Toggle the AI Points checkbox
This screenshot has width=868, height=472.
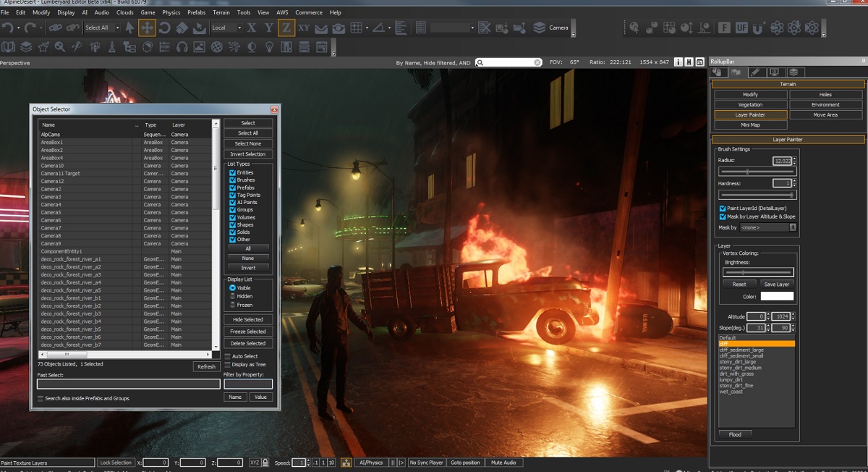[x=233, y=202]
